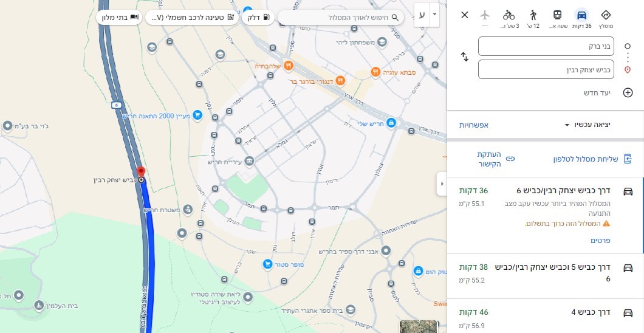The width and height of the screenshot is (644, 333).
Task: Click the סבתא עוגיה restaurant marker
Action: tap(375, 72)
